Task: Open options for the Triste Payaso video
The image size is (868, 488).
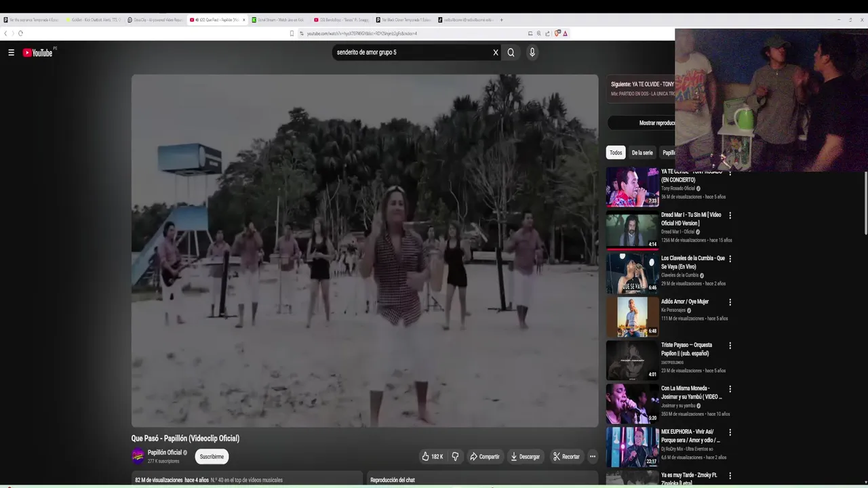Action: 730,346
